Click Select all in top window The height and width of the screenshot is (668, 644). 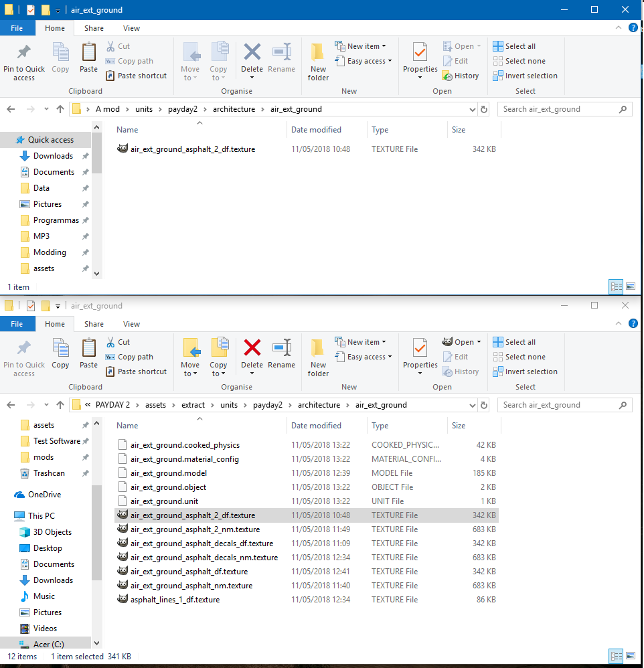(x=514, y=46)
